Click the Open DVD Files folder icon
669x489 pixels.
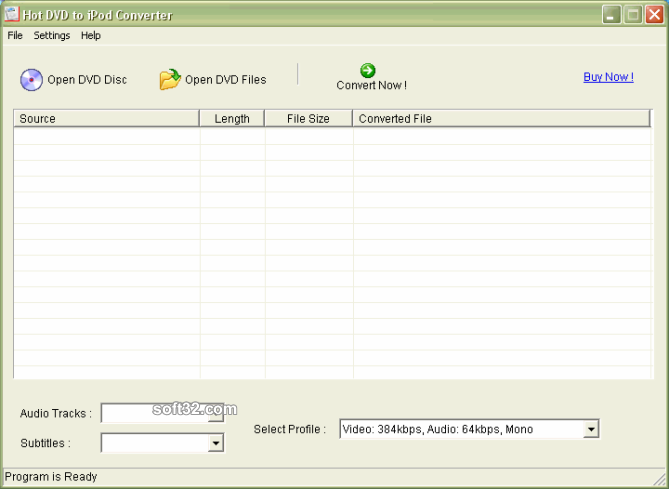170,79
